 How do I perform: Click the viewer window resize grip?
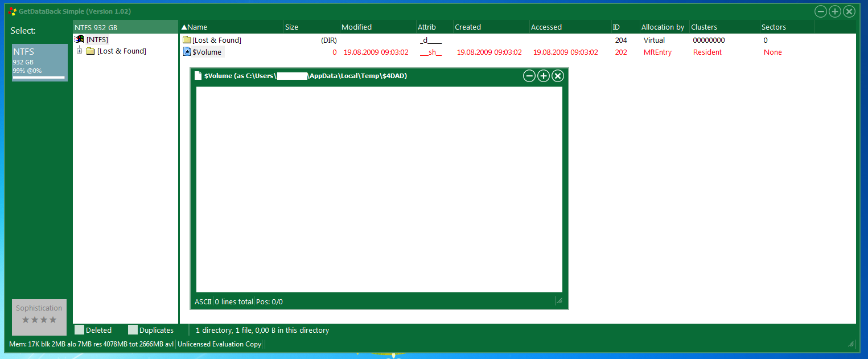559,301
